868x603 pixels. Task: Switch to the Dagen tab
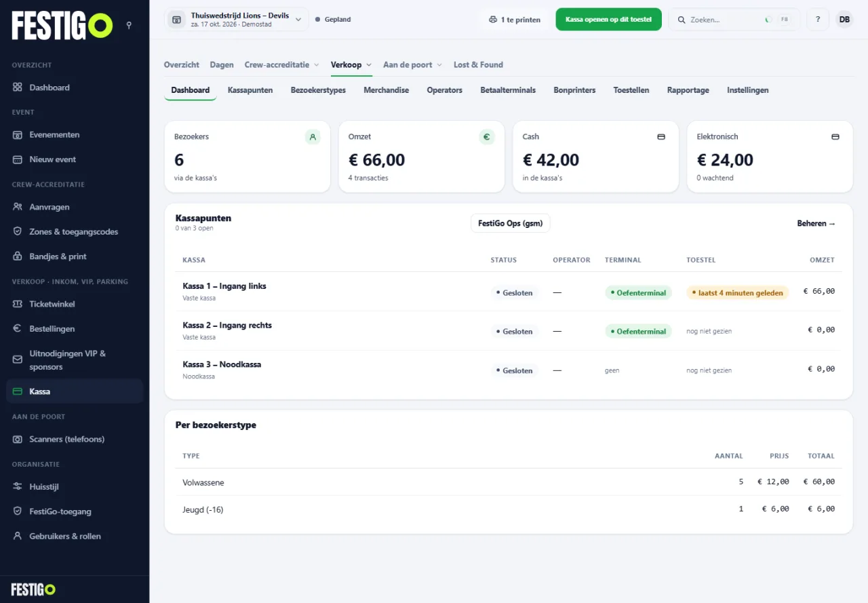222,65
